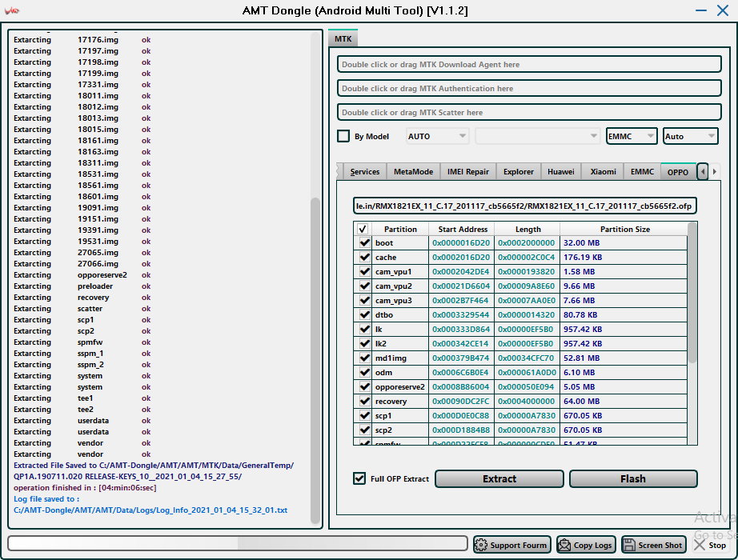Click the AMT Dongle logo in title bar
Viewport: 738px width, 560px height.
coord(12,10)
